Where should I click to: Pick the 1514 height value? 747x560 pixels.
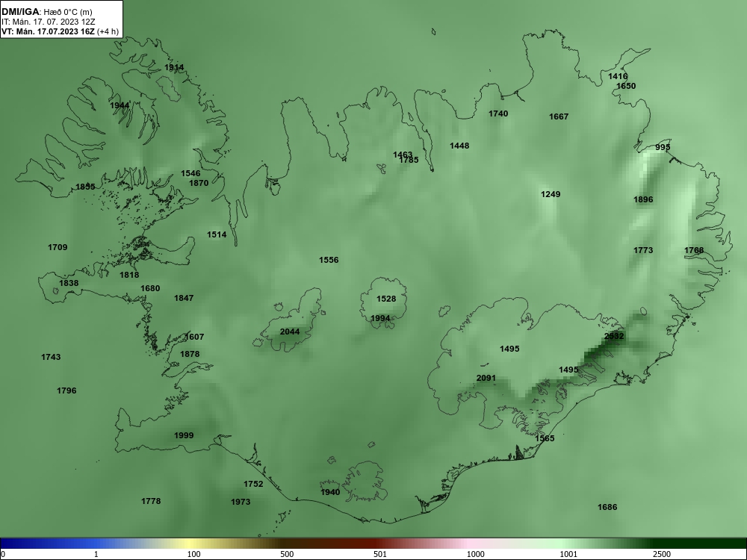pyautogui.click(x=217, y=234)
